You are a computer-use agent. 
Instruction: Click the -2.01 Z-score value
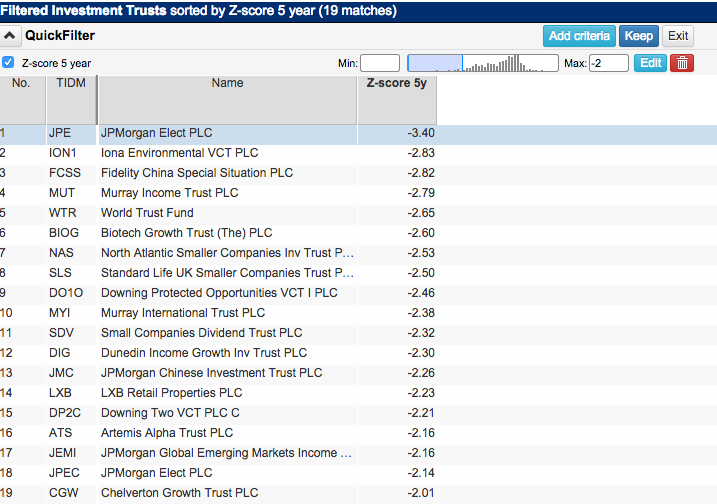pyautogui.click(x=421, y=493)
